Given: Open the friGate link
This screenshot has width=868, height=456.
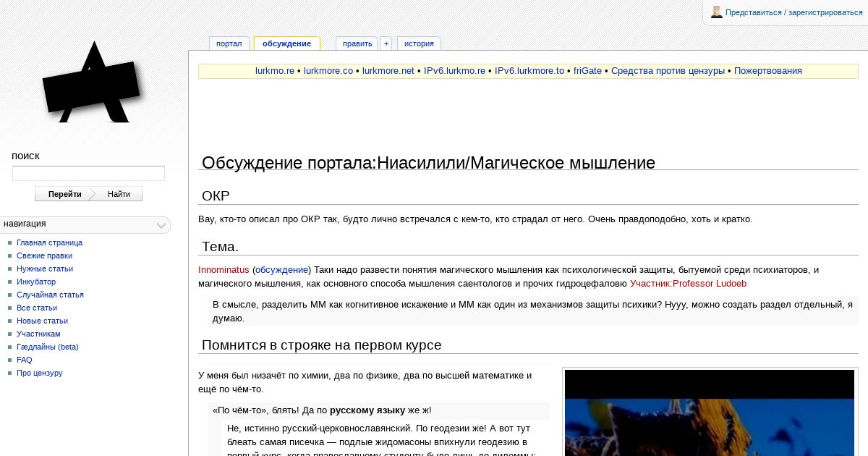Looking at the screenshot, I should 587,71.
